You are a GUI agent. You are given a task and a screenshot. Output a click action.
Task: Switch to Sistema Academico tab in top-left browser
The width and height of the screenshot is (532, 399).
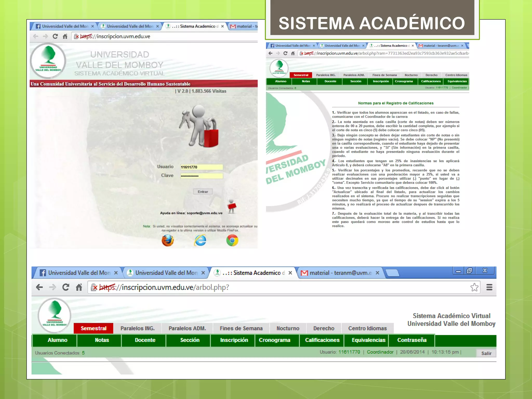195,26
